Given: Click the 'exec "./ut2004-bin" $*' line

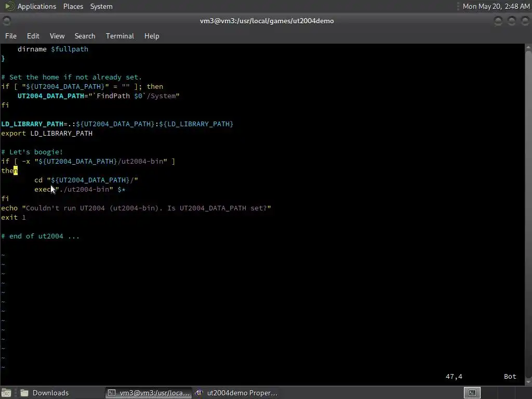Looking at the screenshot, I should click(80, 189).
